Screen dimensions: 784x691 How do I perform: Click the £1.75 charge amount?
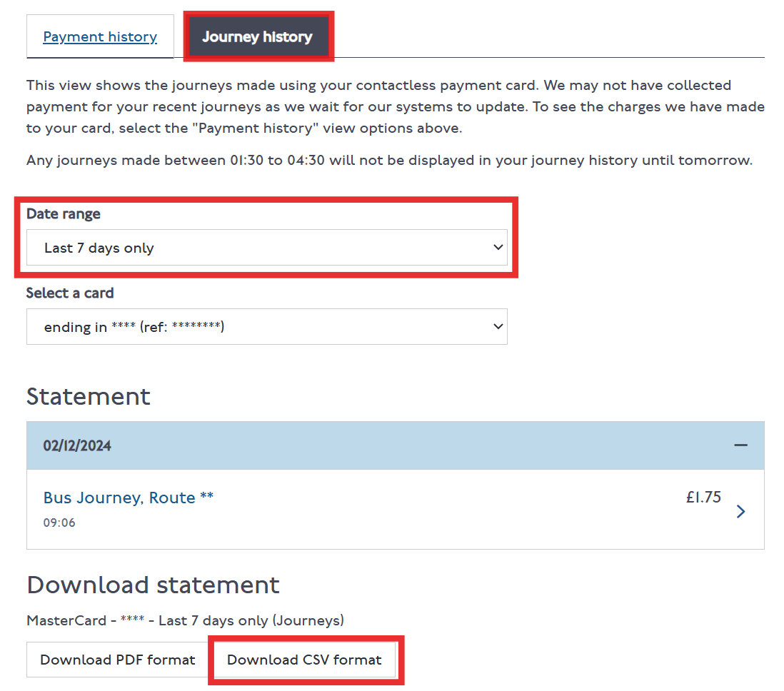[704, 497]
